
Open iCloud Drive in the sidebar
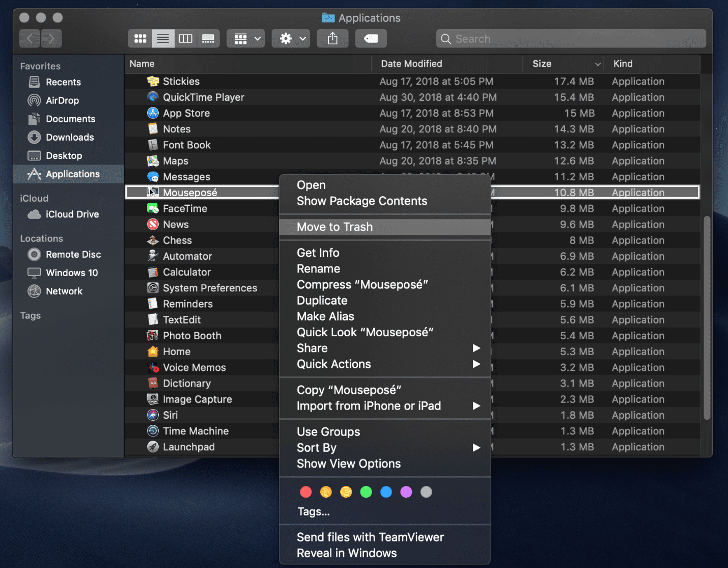point(72,214)
